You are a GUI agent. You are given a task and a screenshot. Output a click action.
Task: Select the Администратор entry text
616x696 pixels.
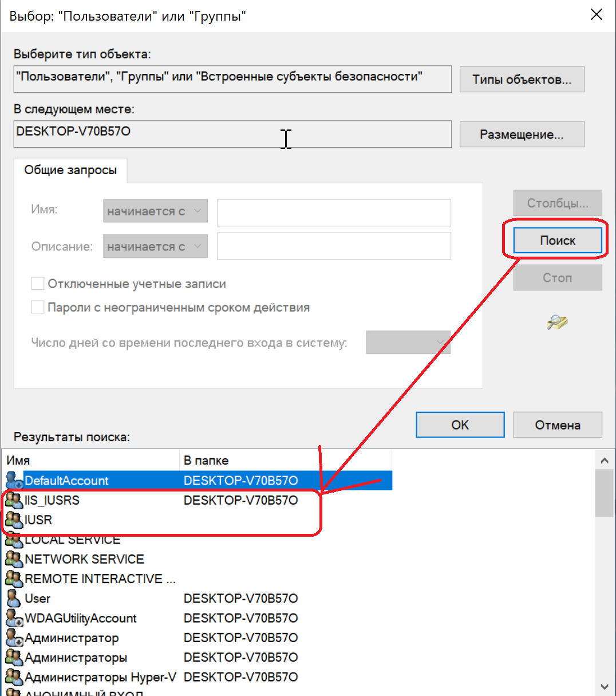pos(72,638)
